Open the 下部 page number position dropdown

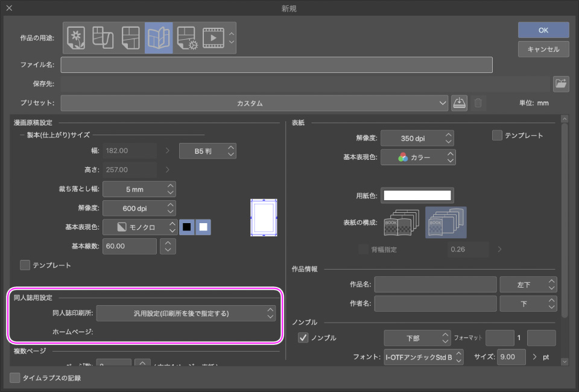(417, 338)
